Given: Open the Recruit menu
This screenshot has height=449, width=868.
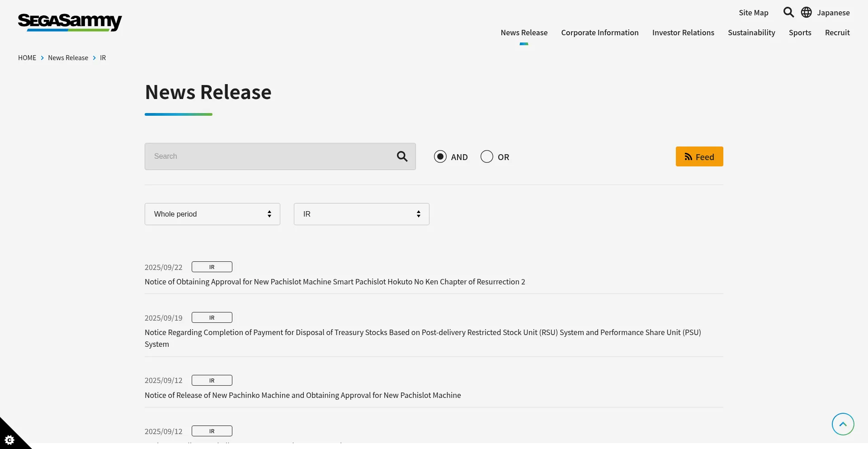Looking at the screenshot, I should (837, 33).
